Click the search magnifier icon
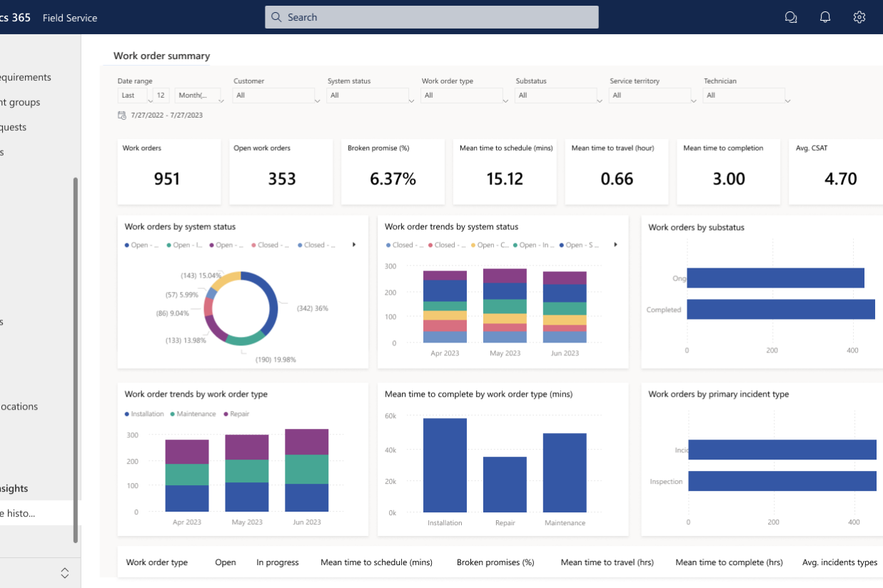Viewport: 883px width, 588px height. pyautogui.click(x=276, y=16)
